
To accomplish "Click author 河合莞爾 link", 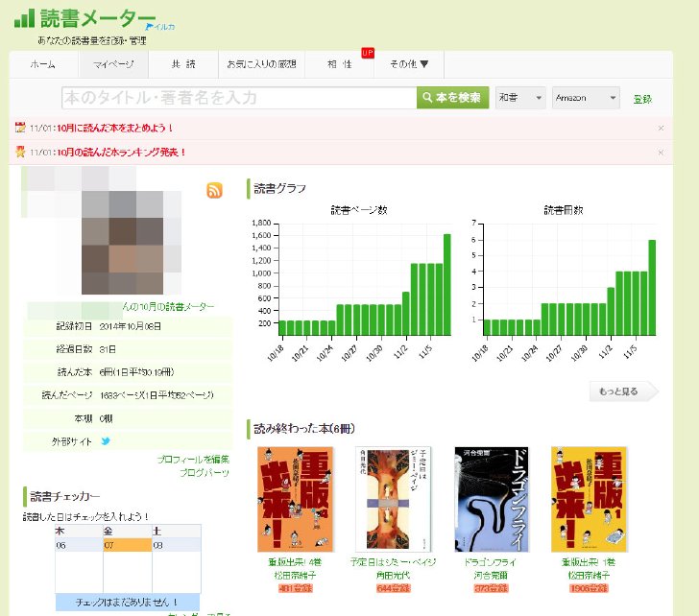I will 491,576.
